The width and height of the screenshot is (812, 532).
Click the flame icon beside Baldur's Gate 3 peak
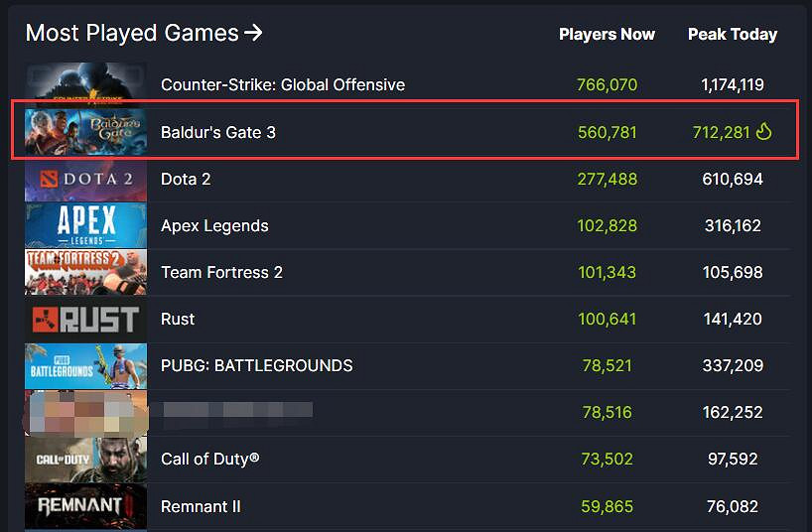(763, 132)
